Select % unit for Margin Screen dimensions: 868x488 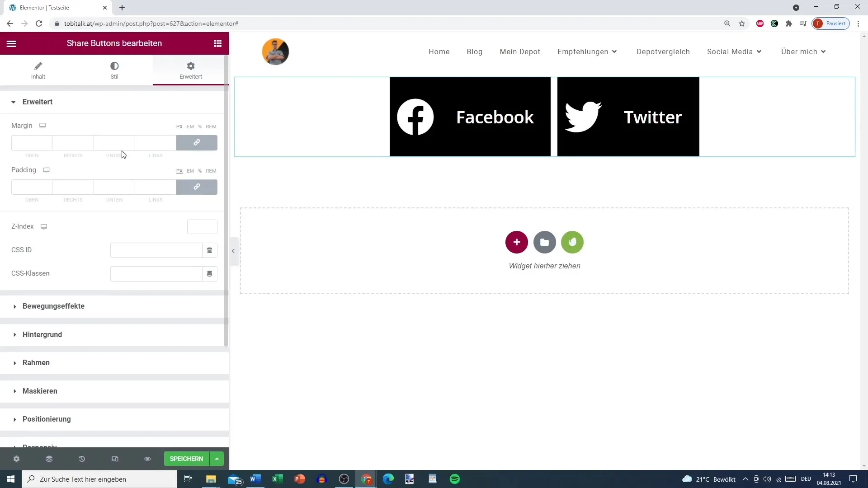click(x=200, y=127)
